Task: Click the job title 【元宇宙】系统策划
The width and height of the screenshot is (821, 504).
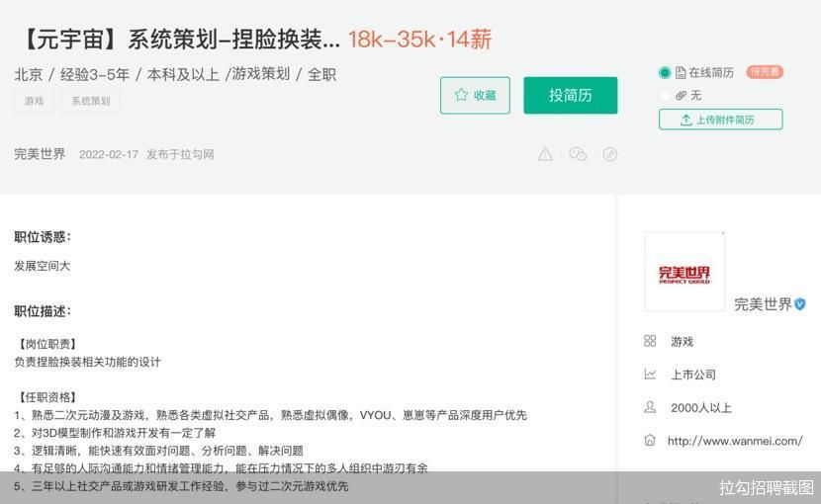Action: 180,40
